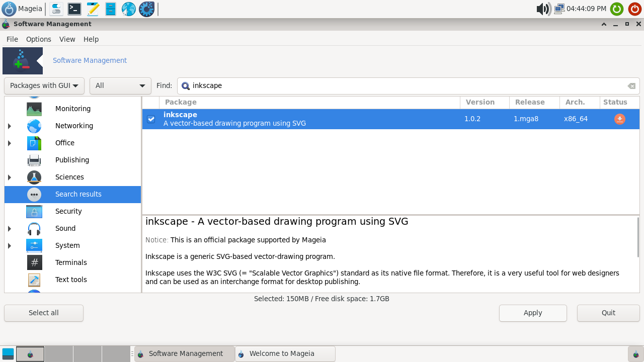Viewport: 644px width, 362px height.
Task: Launch Mageia Control Center from panel
Action: coord(56,9)
